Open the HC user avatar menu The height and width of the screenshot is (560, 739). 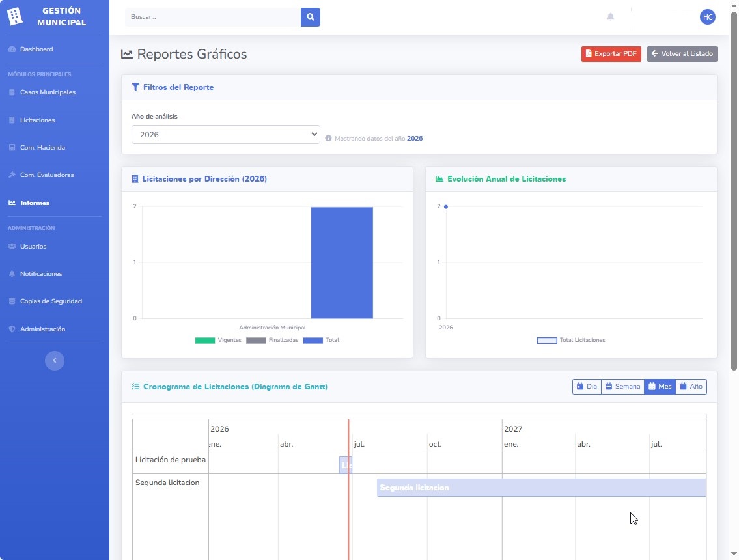point(708,17)
